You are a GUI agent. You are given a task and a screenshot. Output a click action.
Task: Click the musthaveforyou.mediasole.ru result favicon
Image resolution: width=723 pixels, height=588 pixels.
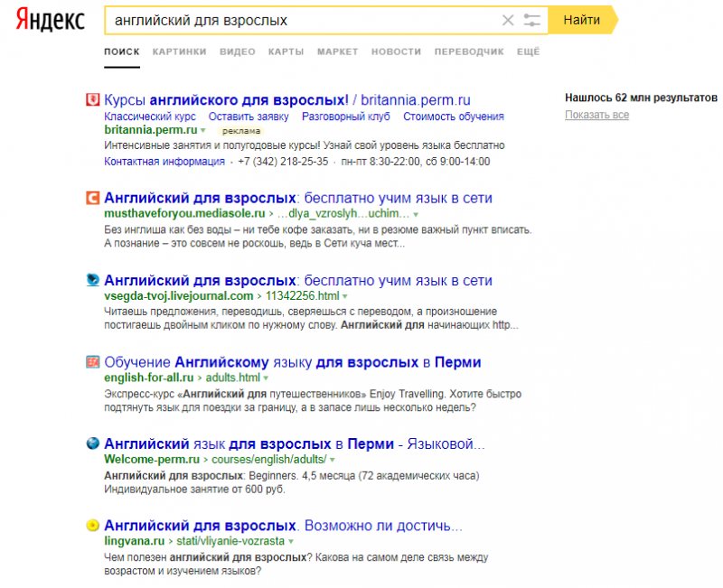(x=93, y=198)
